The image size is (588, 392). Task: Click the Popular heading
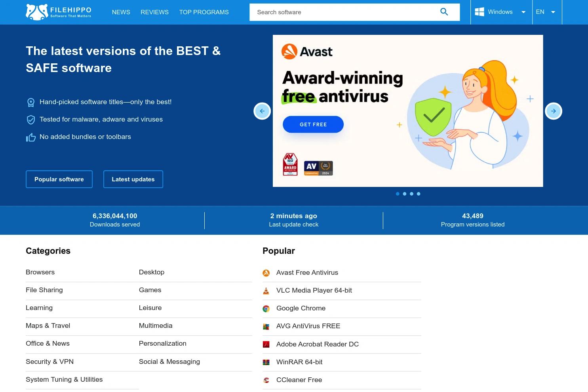279,251
